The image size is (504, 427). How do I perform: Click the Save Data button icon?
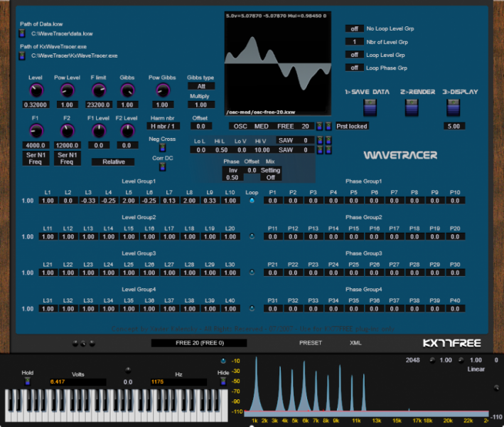[370, 107]
